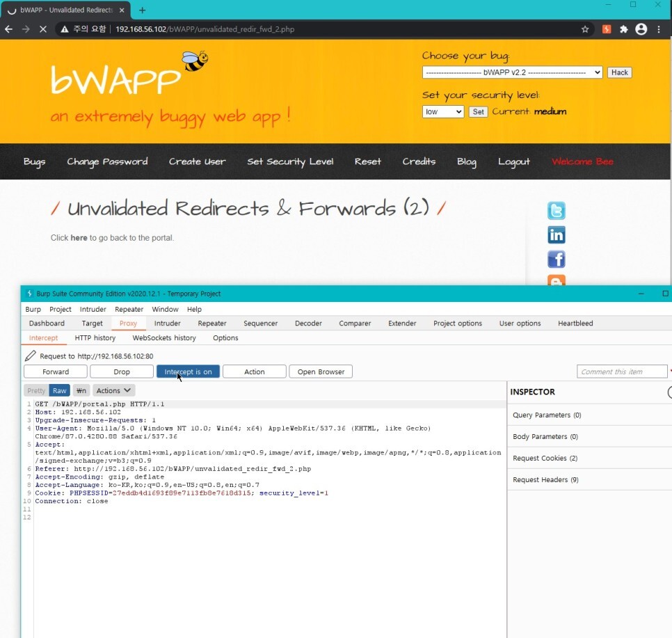The image size is (672, 638).
Task: Click the Twitter icon on bWAPP
Action: click(x=557, y=211)
